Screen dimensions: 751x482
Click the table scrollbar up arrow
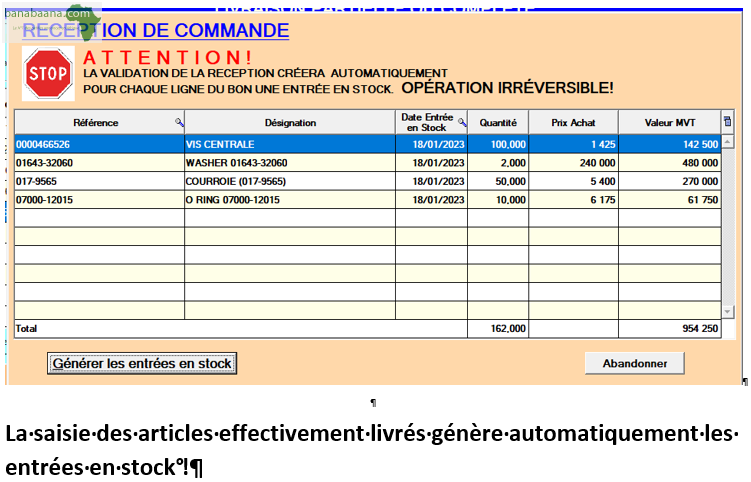point(728,142)
